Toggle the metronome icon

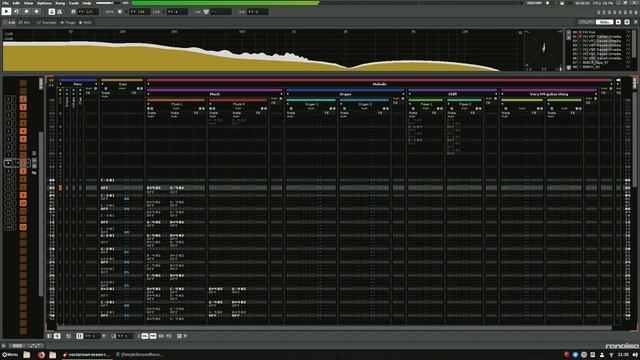(59, 12)
